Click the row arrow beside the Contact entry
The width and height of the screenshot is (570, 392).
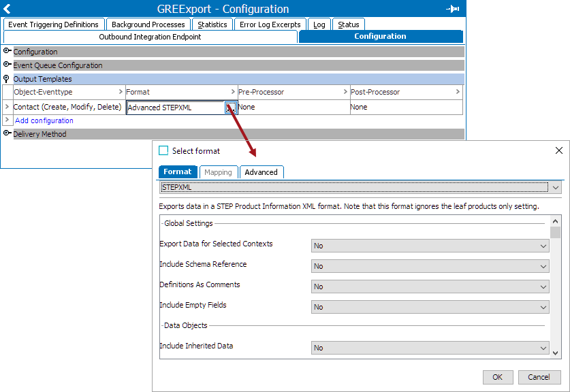point(7,107)
